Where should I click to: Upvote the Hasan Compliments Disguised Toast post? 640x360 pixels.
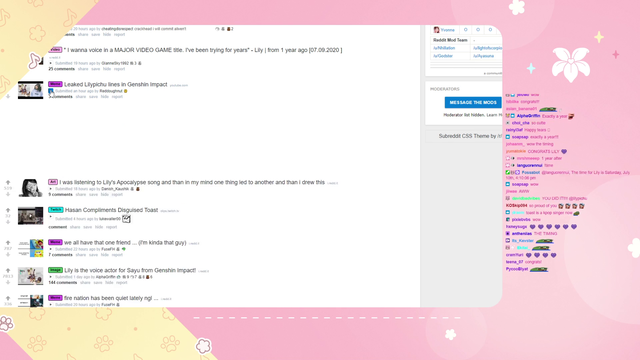pos(8,210)
